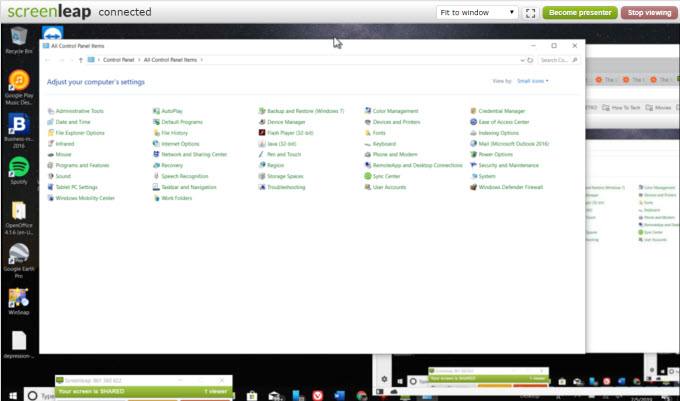680x401 pixels.
Task: Click the AutoPlay icon
Action: [x=157, y=111]
